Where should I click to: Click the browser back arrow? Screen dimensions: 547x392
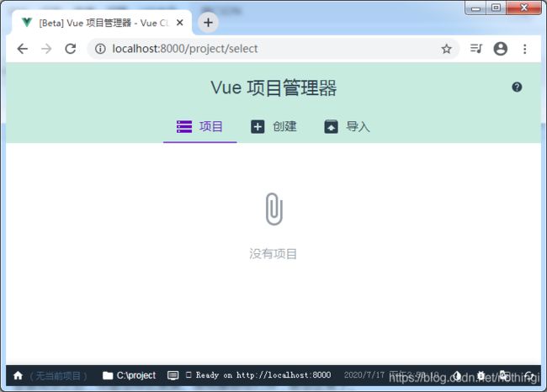click(23, 49)
